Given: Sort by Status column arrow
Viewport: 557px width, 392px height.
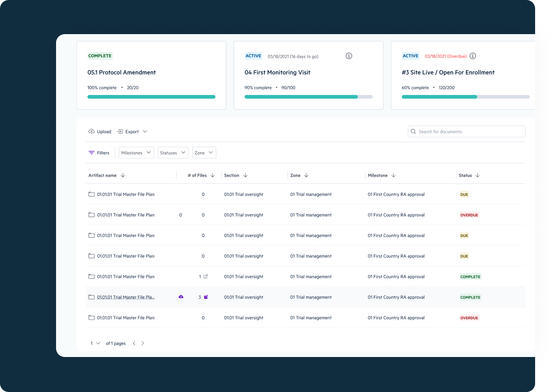Looking at the screenshot, I should (478, 175).
